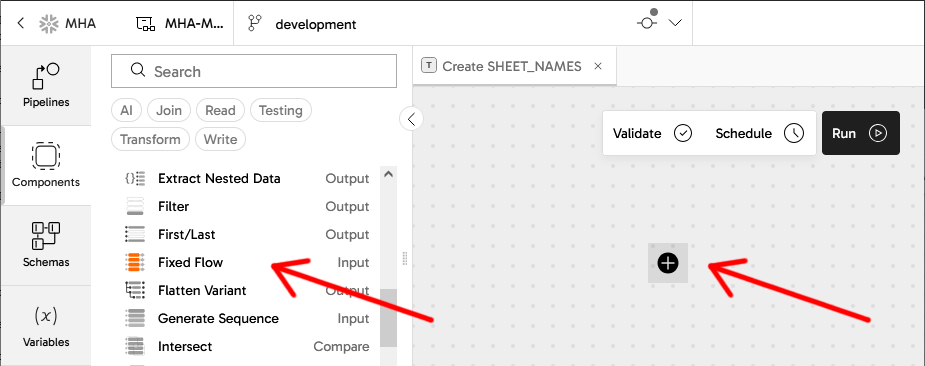
Task: Switch to Create SHEET_NAMES pipeline tab
Action: [514, 66]
